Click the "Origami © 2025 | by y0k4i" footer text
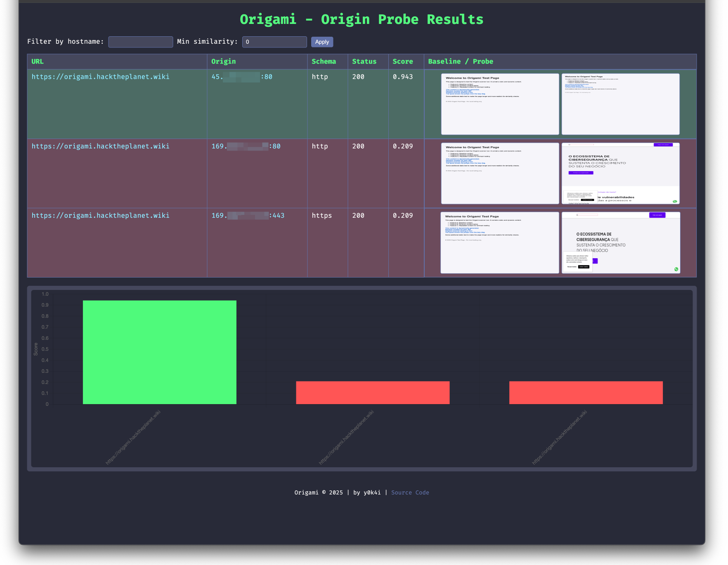This screenshot has width=728, height=565. [x=338, y=492]
